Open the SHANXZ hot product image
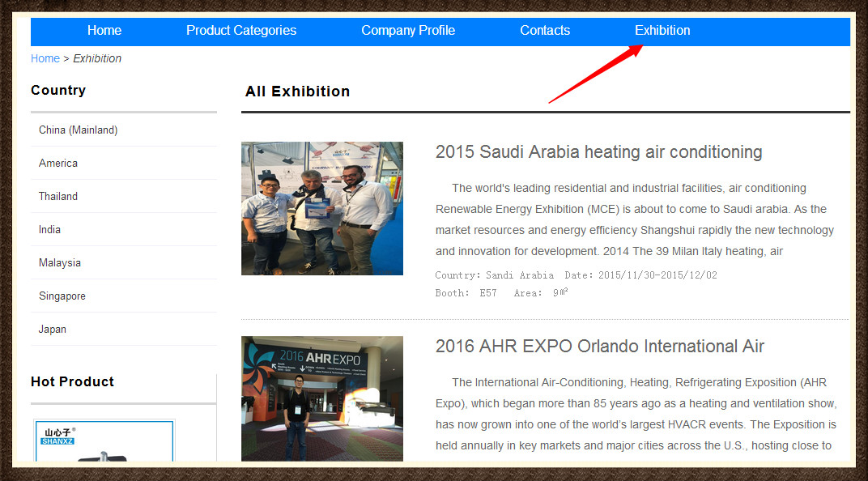 pyautogui.click(x=104, y=442)
